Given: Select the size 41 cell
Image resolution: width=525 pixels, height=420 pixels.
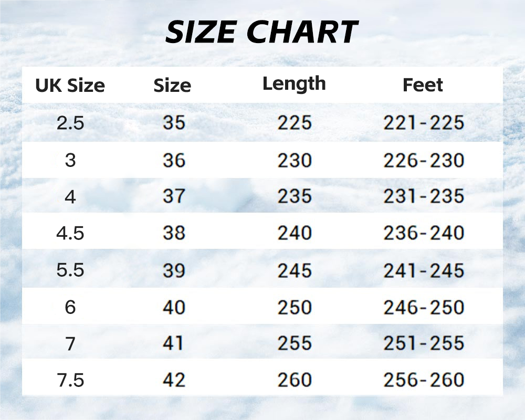Looking at the screenshot, I should pos(173,343).
